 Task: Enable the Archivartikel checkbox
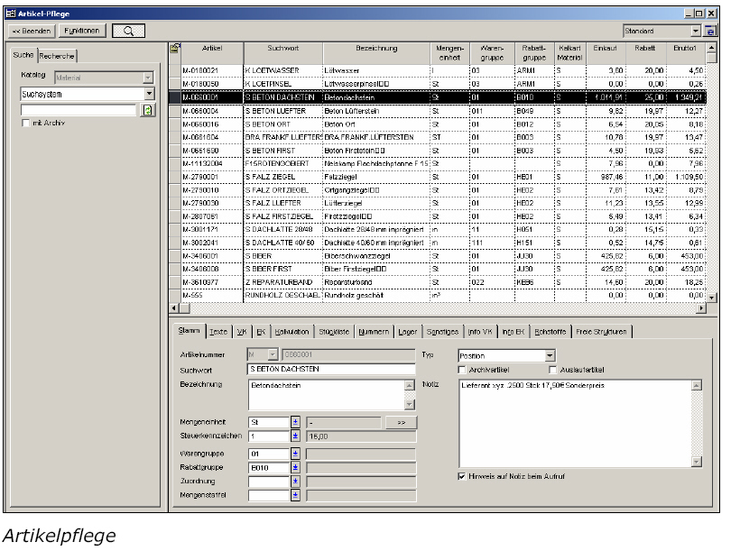[462, 370]
